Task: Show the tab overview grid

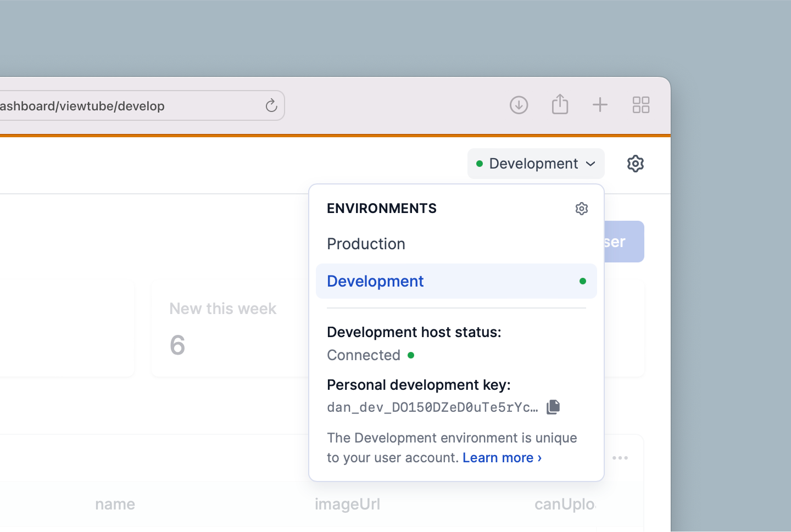Action: [641, 104]
